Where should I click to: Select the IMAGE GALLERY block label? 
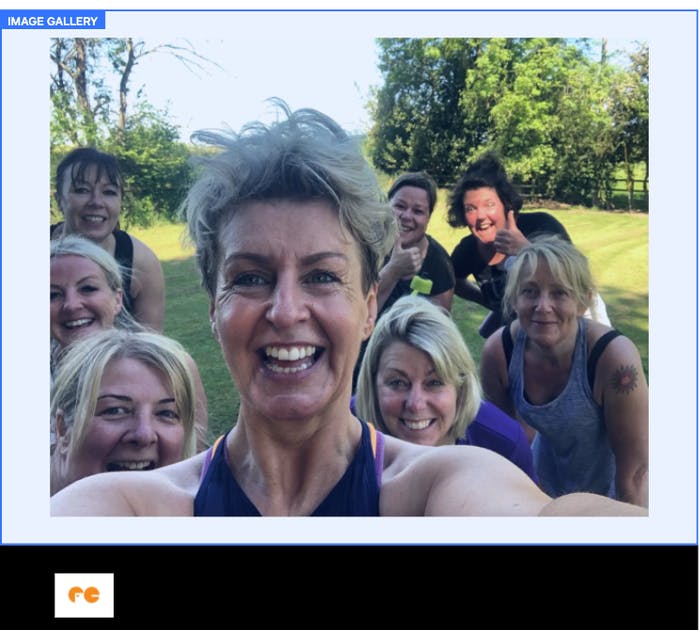coord(53,21)
